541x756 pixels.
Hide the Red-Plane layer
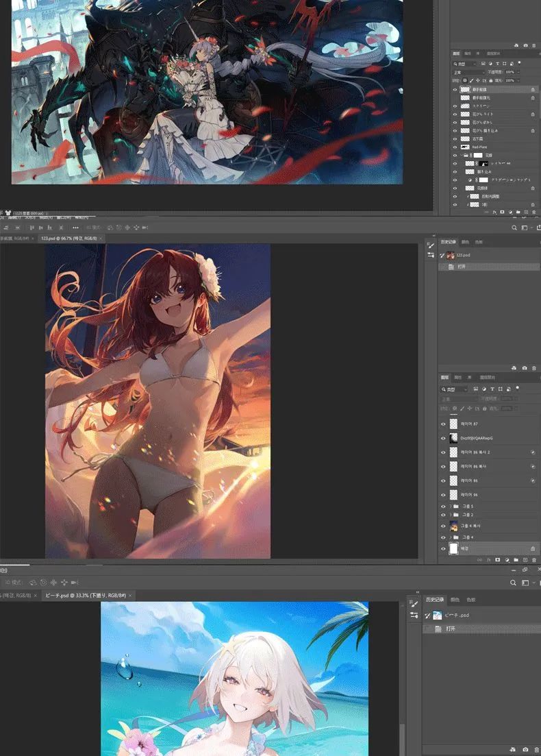455,147
